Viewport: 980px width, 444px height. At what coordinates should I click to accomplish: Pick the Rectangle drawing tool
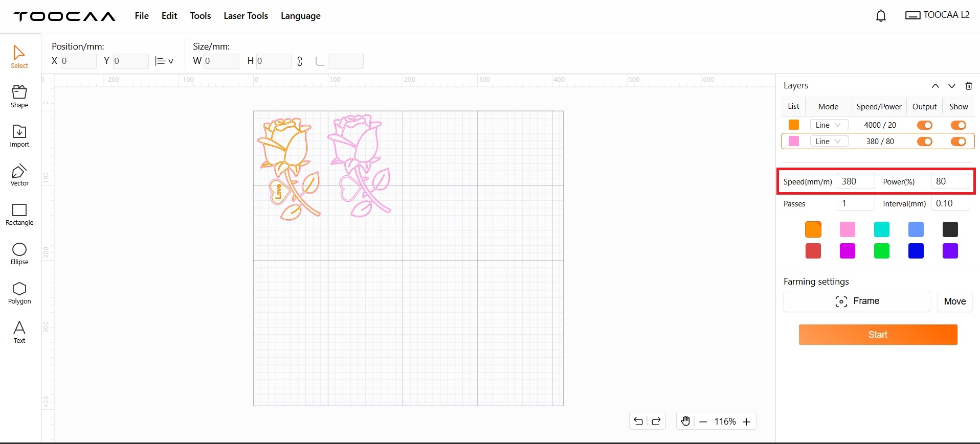click(19, 215)
